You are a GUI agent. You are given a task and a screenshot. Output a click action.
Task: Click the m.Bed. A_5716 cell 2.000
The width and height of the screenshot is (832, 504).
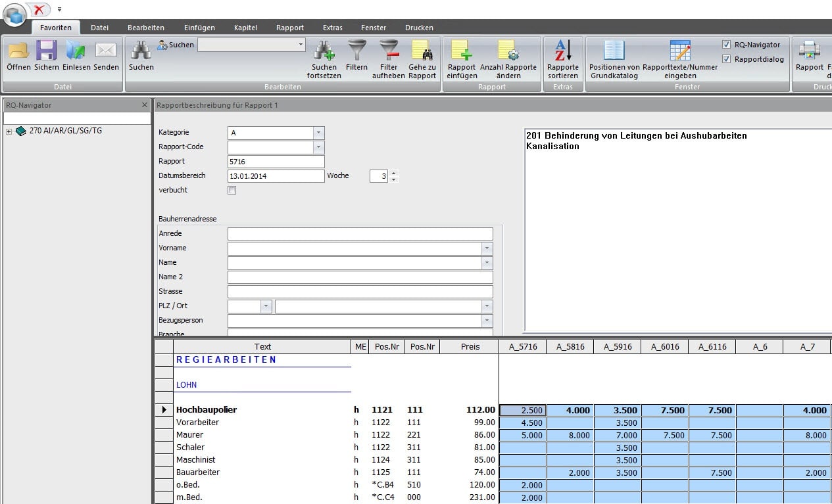[x=522, y=497]
